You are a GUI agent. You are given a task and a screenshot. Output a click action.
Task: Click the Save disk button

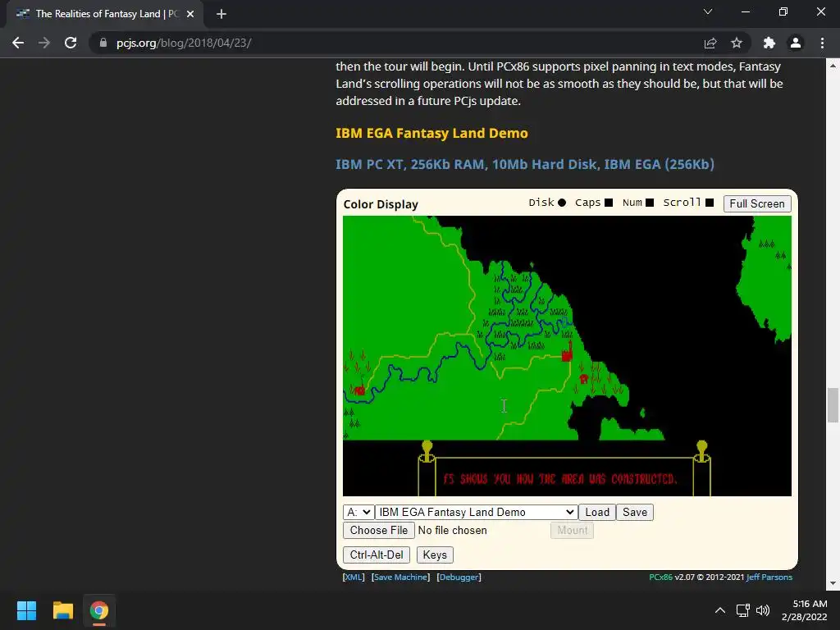(635, 512)
